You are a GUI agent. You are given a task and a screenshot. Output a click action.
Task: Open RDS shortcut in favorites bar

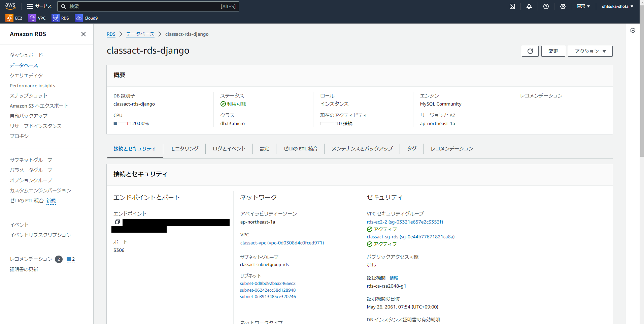click(x=61, y=18)
